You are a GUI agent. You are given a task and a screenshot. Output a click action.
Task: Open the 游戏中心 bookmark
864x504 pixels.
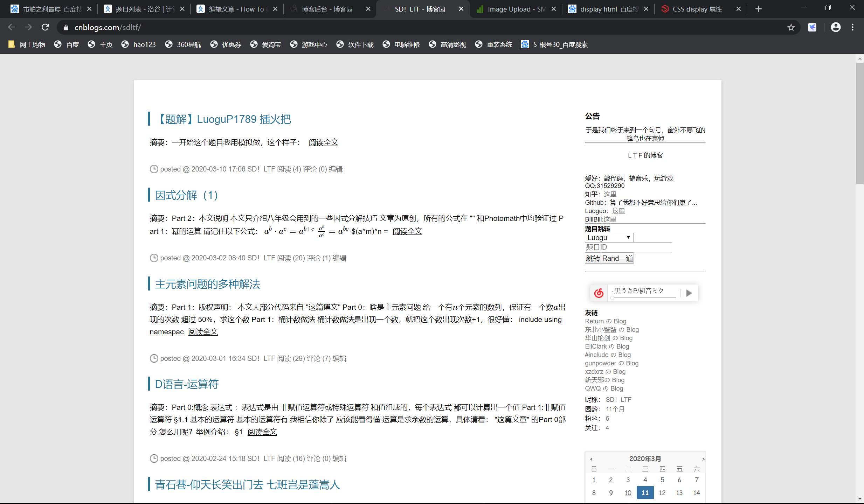click(x=309, y=44)
